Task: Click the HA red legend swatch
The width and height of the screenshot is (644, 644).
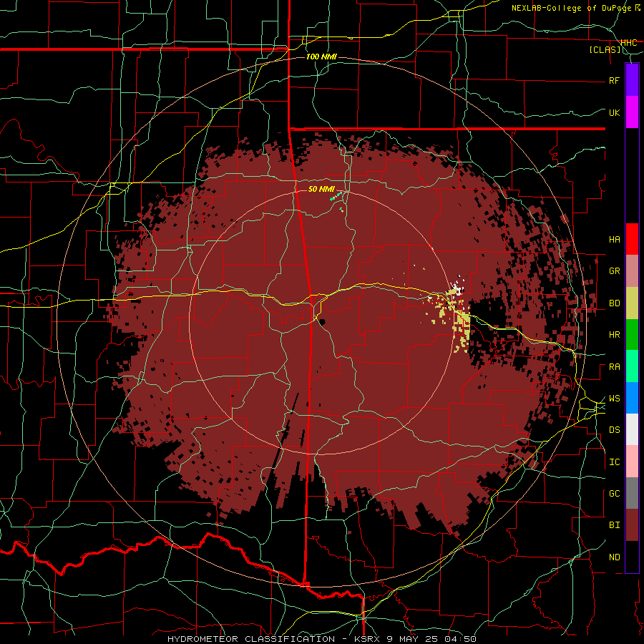Action: point(632,239)
